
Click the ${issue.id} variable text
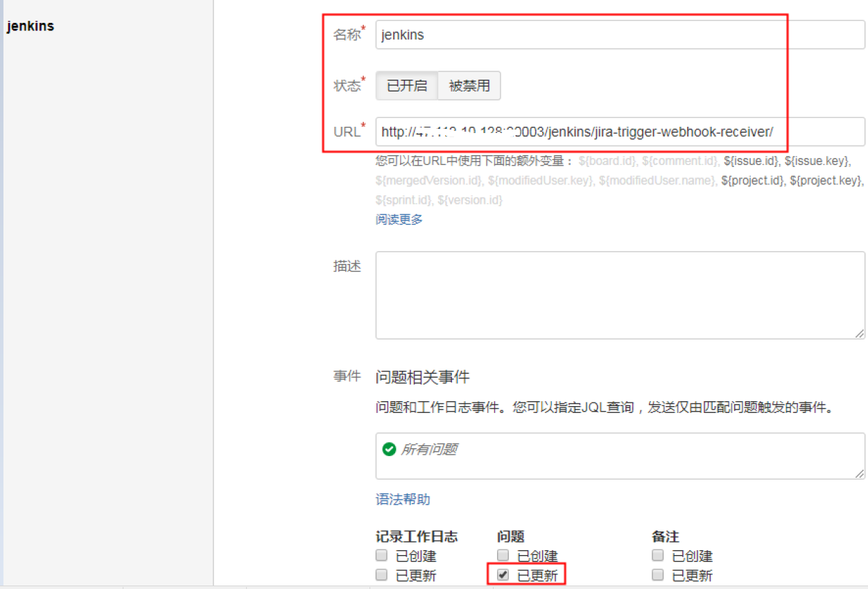coord(751,161)
